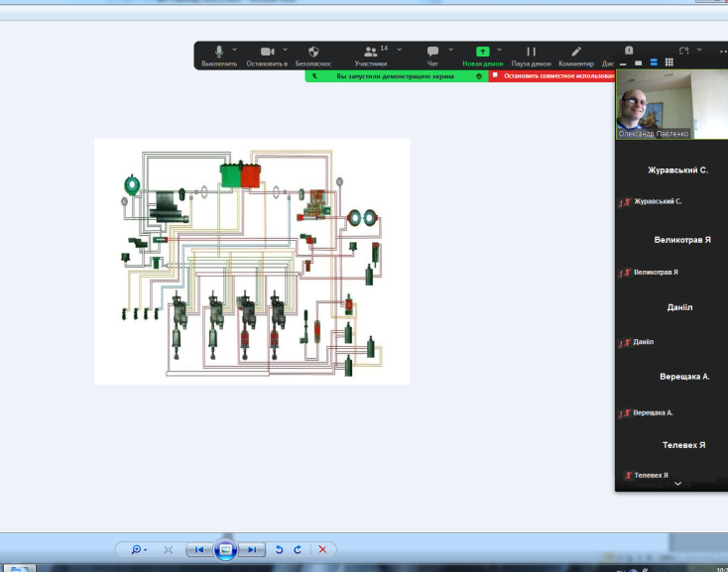Open the Комментировать annotation pencil tool
Viewport: 728px width, 572px height.
point(576,56)
